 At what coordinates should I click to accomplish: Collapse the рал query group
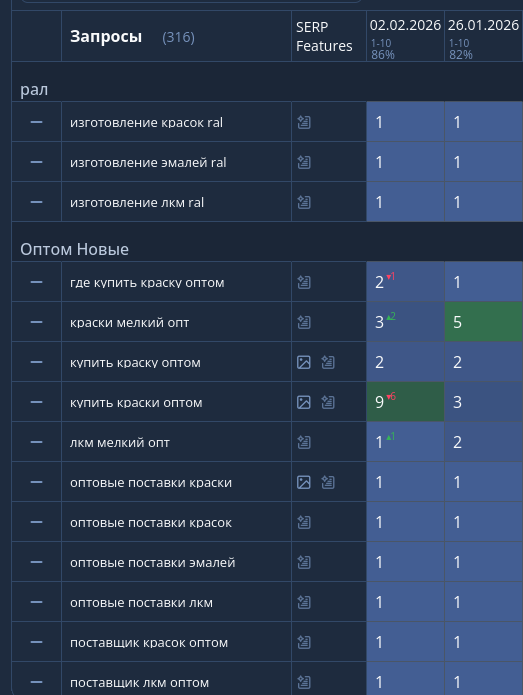pyautogui.click(x=34, y=90)
